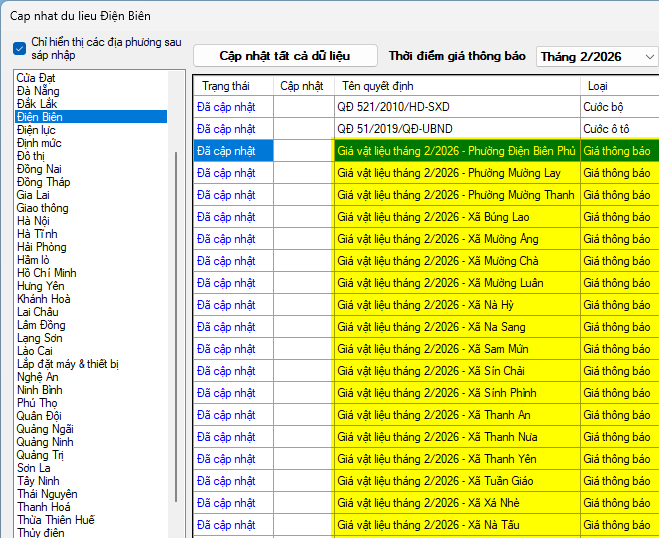Screen dimensions: 659x538
Task: Toggle checkbox for showing merged localities only
Action: click(x=20, y=48)
